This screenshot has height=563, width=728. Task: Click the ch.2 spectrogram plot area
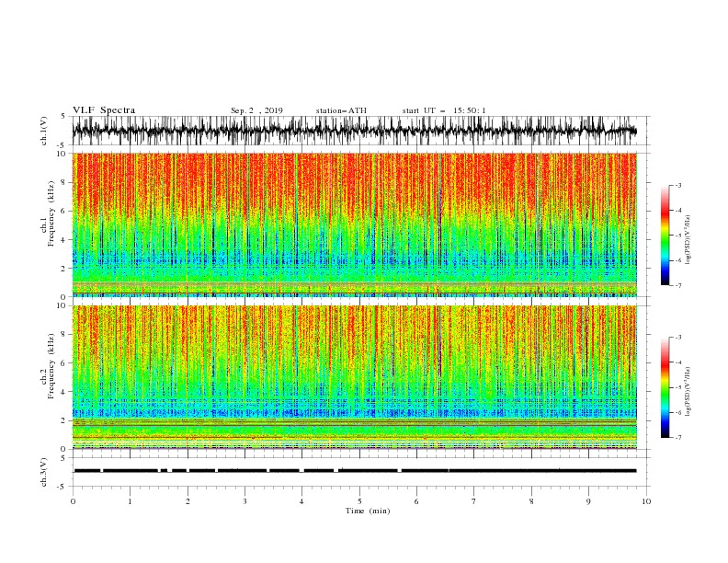click(x=355, y=377)
